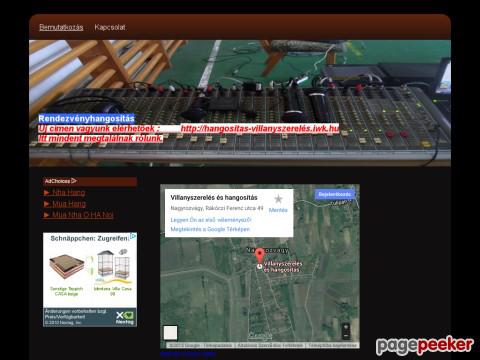The width and height of the screenshot is (480, 360).
Task: Click the red map location pin
Action: 259,255
